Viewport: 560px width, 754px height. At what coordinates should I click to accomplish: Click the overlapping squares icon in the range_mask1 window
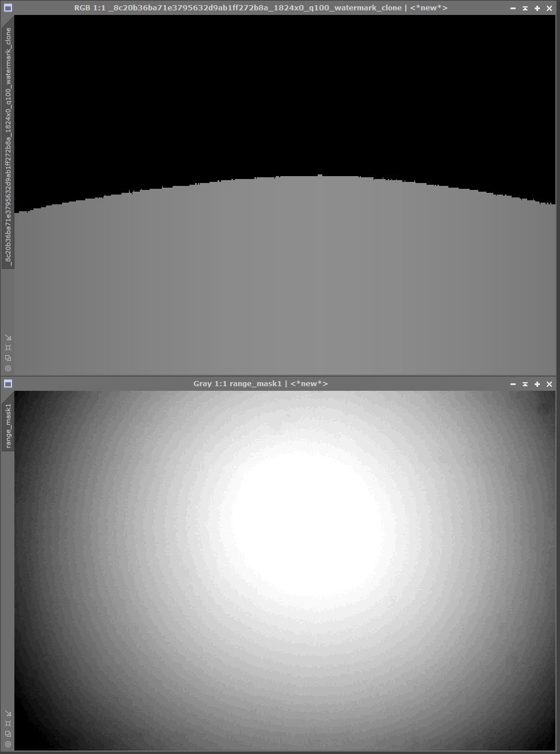[8, 734]
